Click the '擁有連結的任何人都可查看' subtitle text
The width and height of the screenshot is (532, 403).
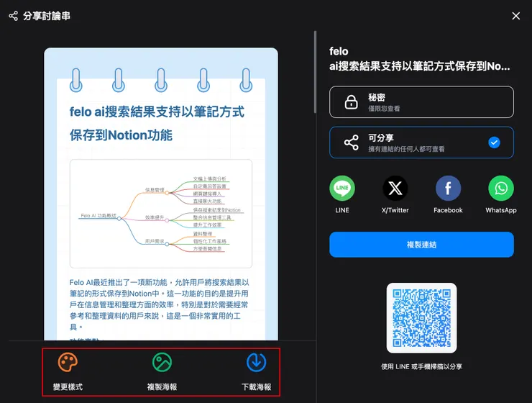(x=406, y=149)
